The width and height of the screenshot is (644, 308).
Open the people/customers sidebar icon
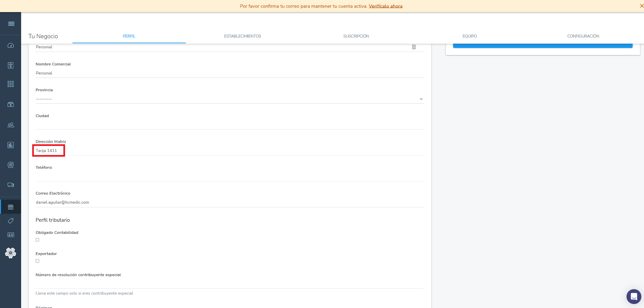click(11, 125)
